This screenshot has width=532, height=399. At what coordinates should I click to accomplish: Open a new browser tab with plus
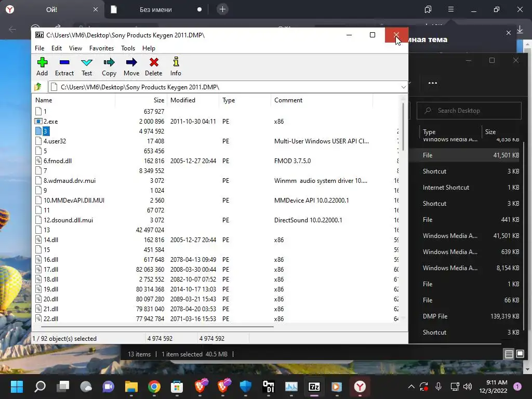click(x=222, y=9)
